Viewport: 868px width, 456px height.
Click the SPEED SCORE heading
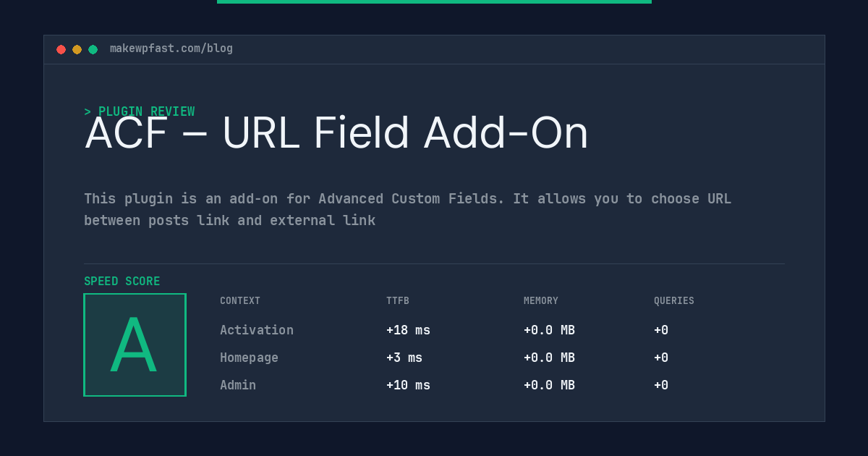[x=122, y=282]
